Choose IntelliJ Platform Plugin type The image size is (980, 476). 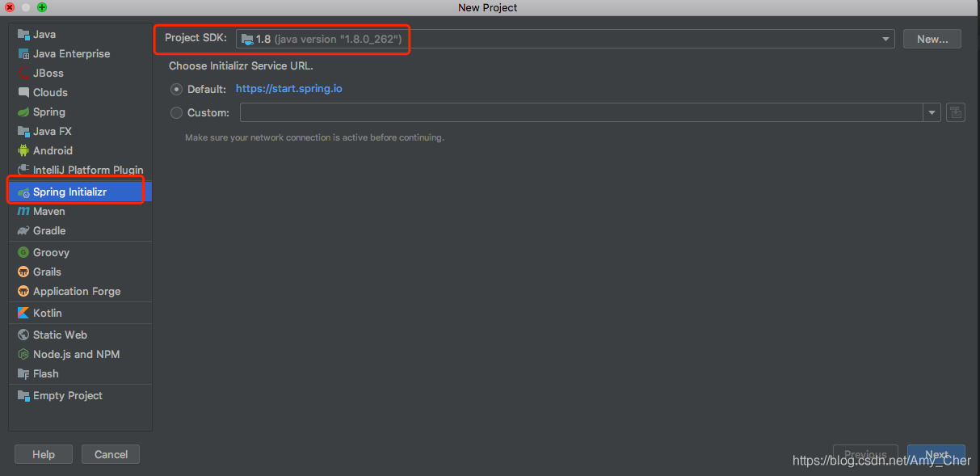tap(81, 171)
